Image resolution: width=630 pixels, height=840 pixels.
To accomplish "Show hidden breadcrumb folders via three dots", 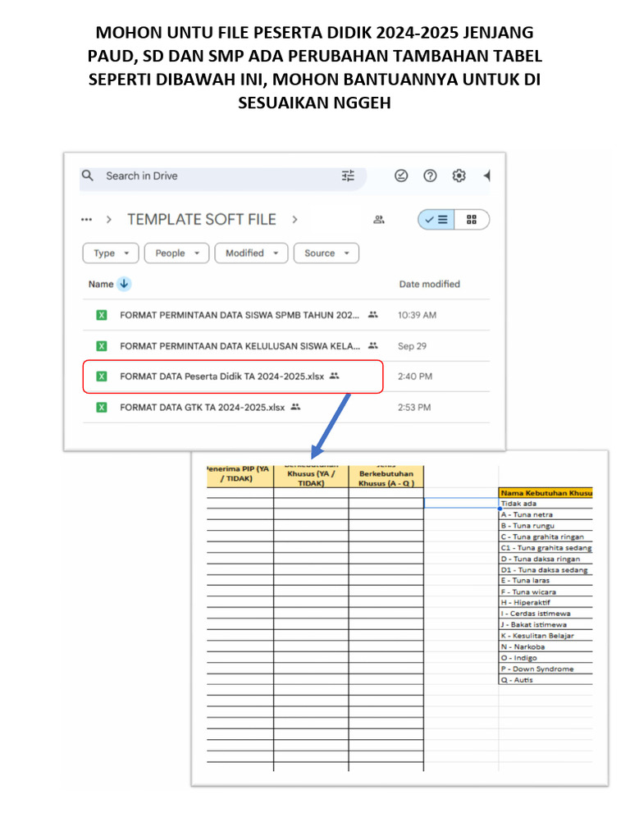I will pos(87,220).
